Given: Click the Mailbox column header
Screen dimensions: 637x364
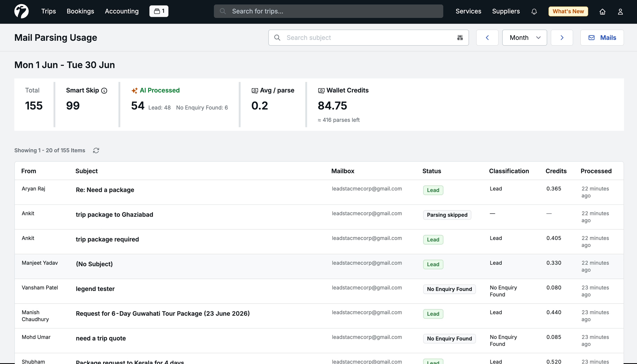Looking at the screenshot, I should [343, 171].
